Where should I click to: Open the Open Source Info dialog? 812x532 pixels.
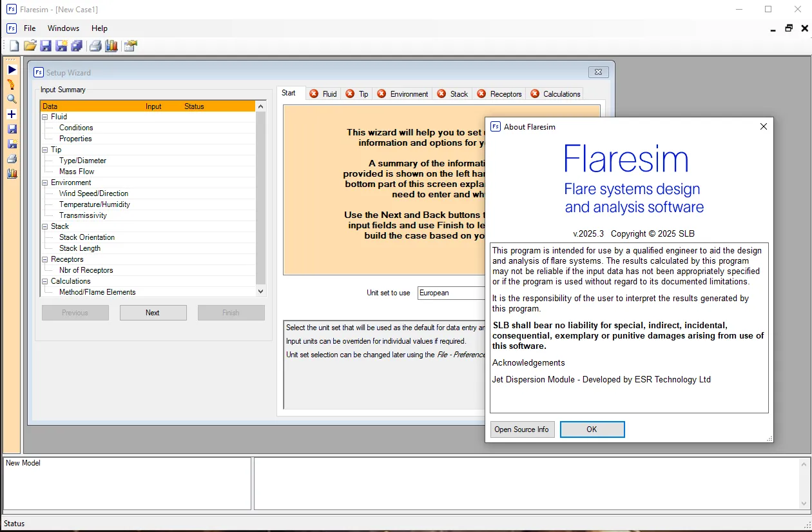522,429
